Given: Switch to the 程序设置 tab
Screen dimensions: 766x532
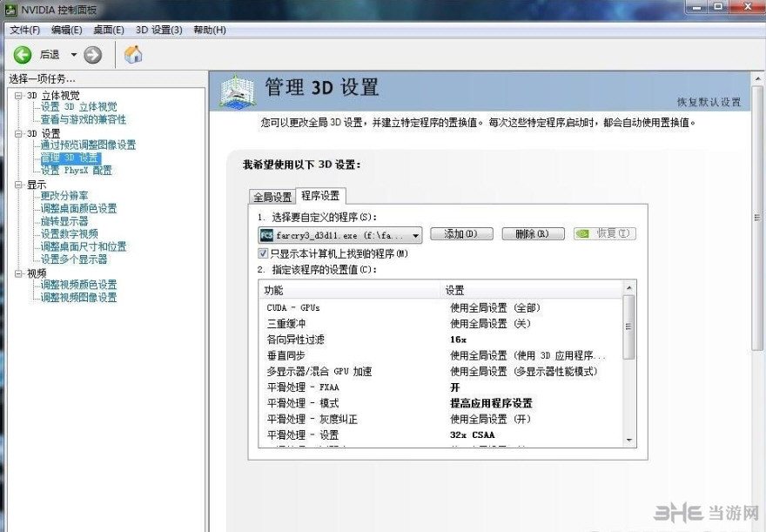Looking at the screenshot, I should [320, 195].
